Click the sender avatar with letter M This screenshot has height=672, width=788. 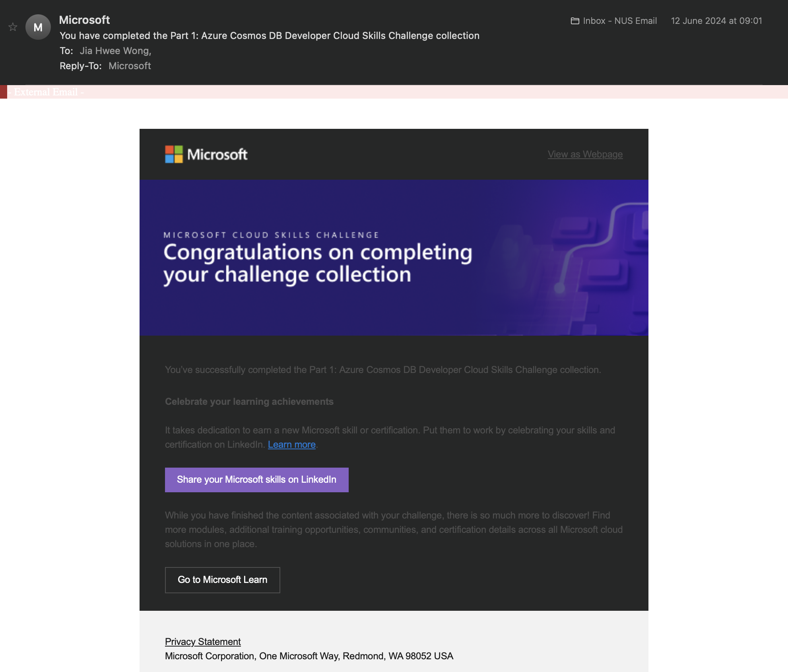click(38, 27)
